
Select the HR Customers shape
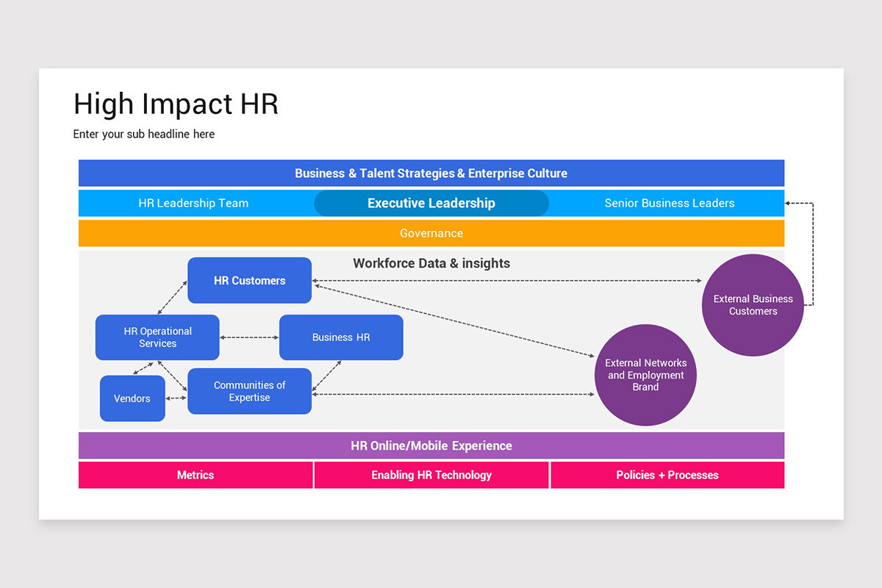(249, 280)
